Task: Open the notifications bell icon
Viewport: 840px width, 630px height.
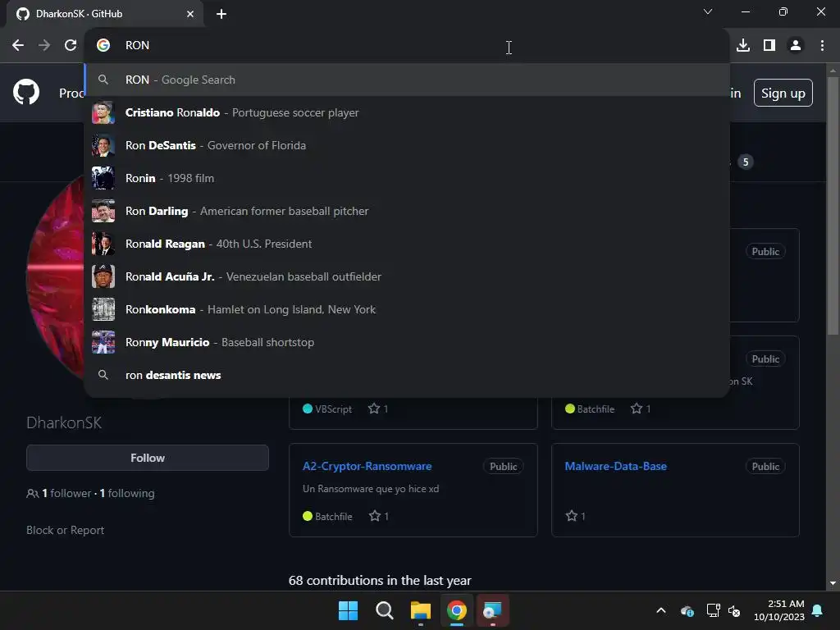Action: [818, 610]
